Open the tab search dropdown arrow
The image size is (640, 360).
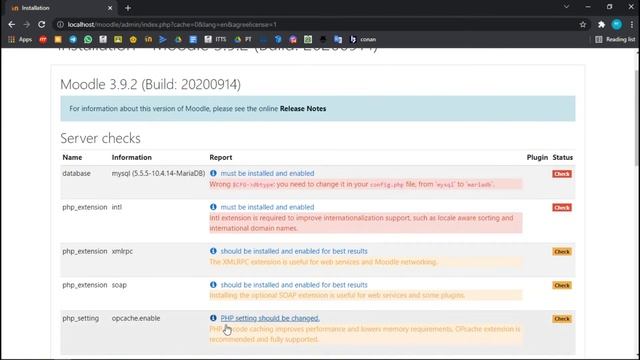coord(567,7)
